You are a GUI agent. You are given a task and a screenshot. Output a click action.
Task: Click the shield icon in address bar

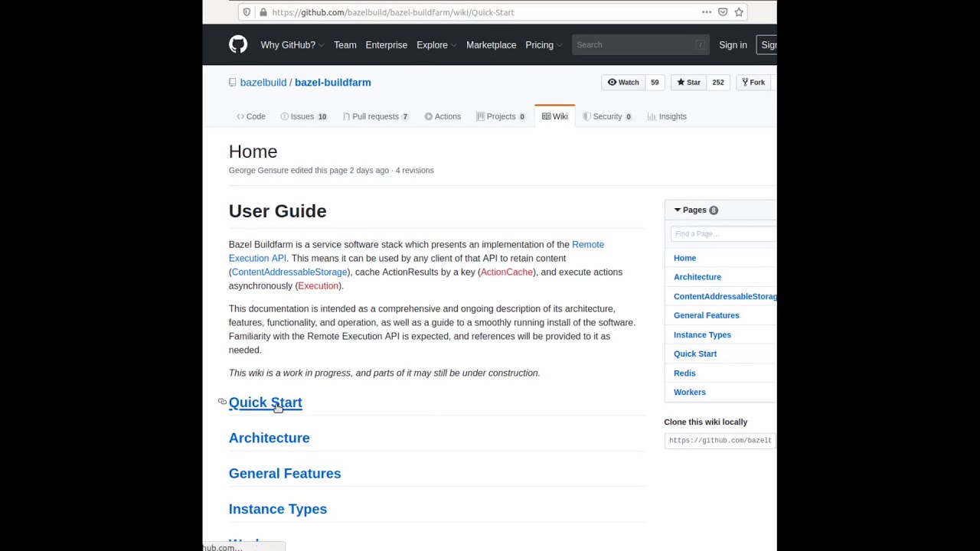[246, 12]
